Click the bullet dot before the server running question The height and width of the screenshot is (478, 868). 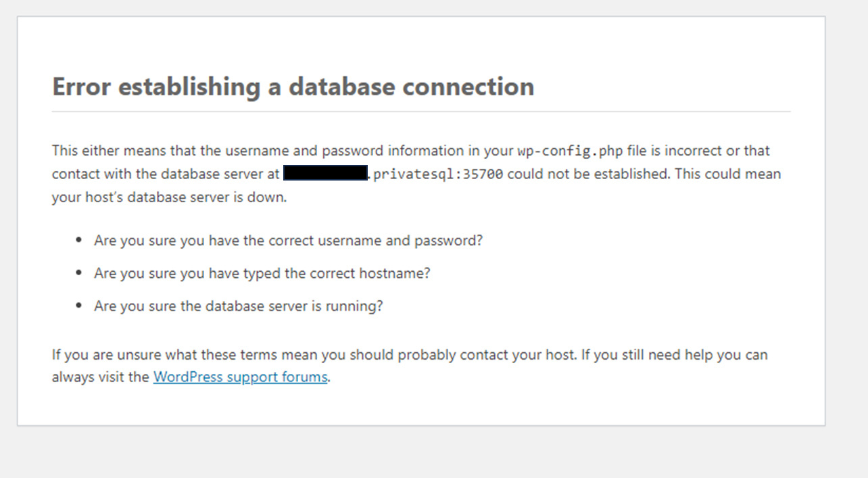point(80,306)
